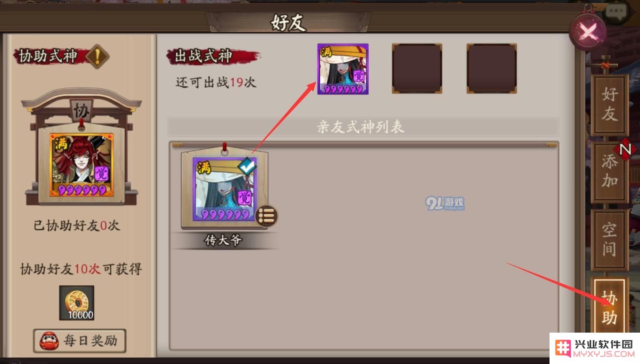Select the deployed shikigami in first slot

pos(343,69)
